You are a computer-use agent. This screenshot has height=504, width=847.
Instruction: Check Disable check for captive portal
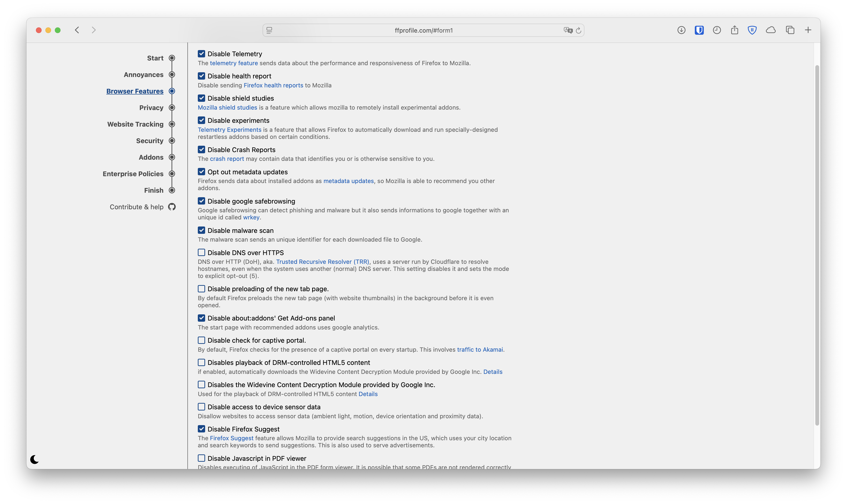pos(202,340)
